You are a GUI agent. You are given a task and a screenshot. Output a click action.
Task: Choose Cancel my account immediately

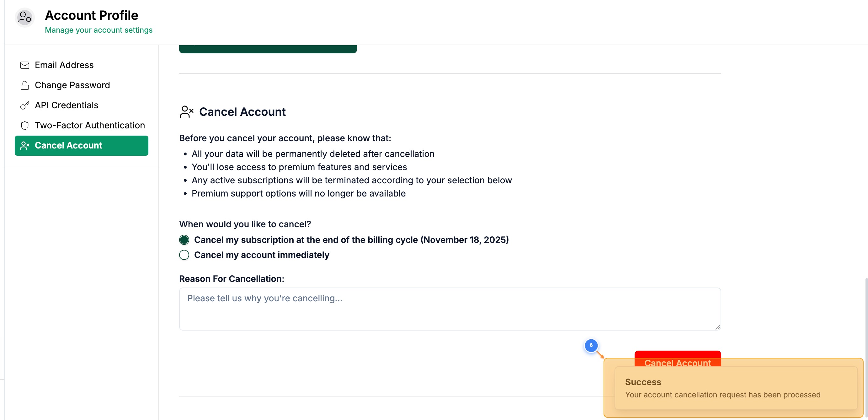184,255
